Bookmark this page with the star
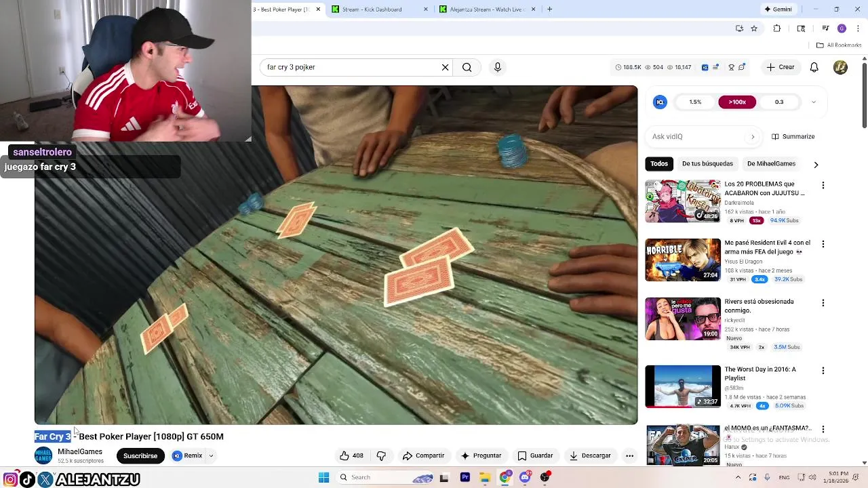This screenshot has height=488, width=868. pyautogui.click(x=753, y=28)
